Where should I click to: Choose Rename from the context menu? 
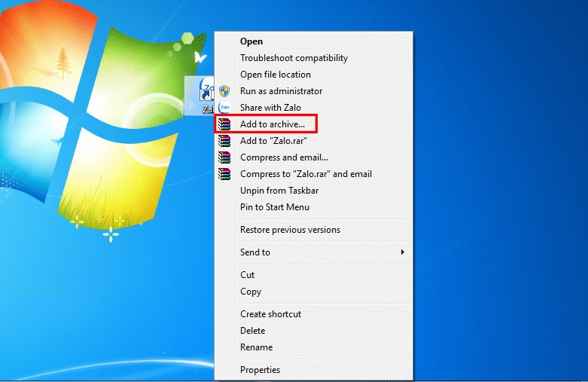coord(314,347)
